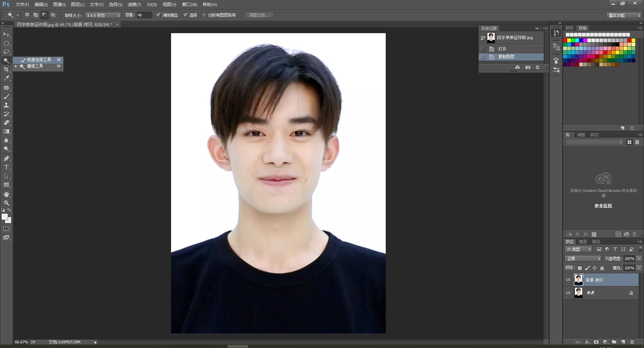Open the workspace 基本功能 dropdown
Screen dimensions: 644x348
coord(624,15)
